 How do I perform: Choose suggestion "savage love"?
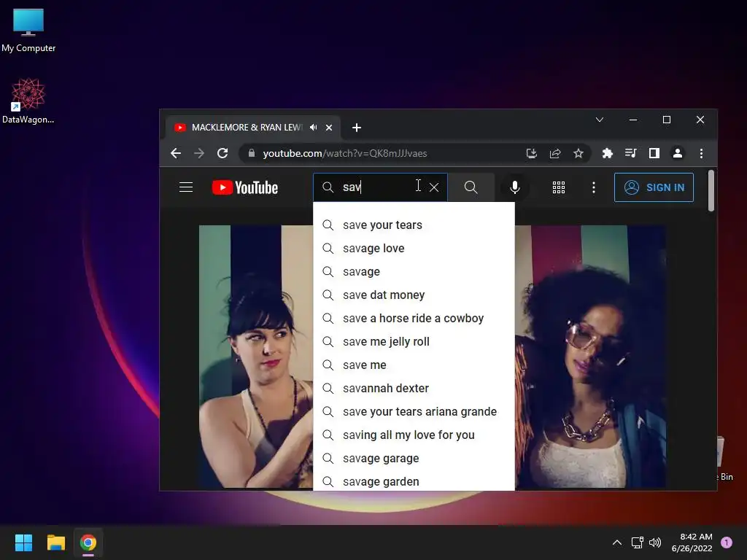[x=414, y=248]
